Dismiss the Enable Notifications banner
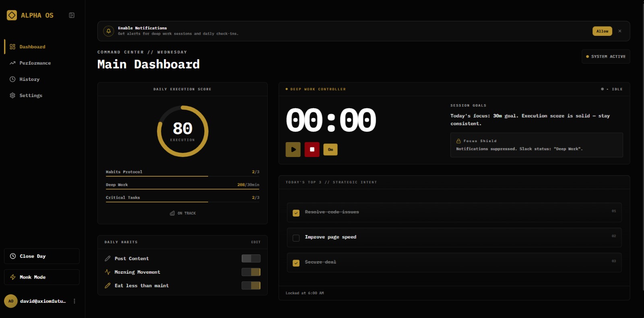The height and width of the screenshot is (318, 644). click(x=620, y=31)
